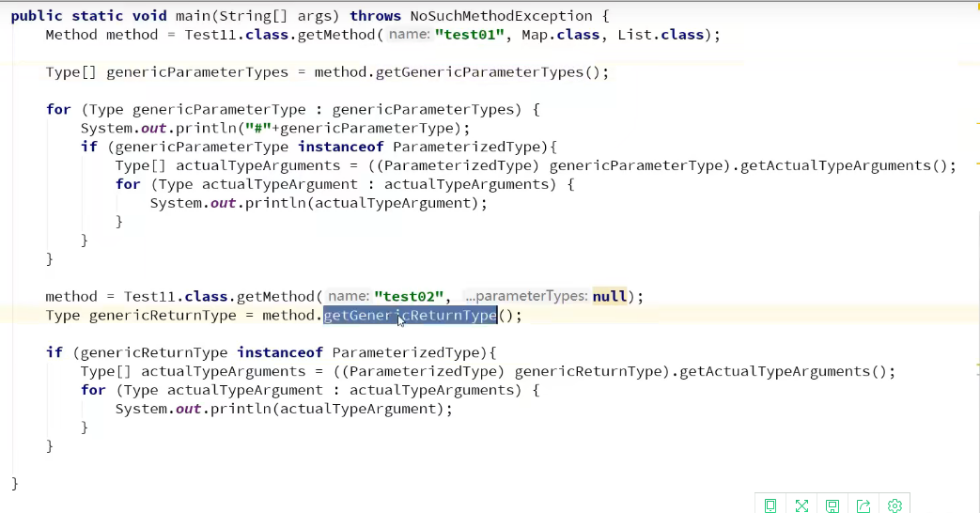Click instanceof in the genericReturnType condition
Viewport: 980px width, 513px height.
pos(279,352)
